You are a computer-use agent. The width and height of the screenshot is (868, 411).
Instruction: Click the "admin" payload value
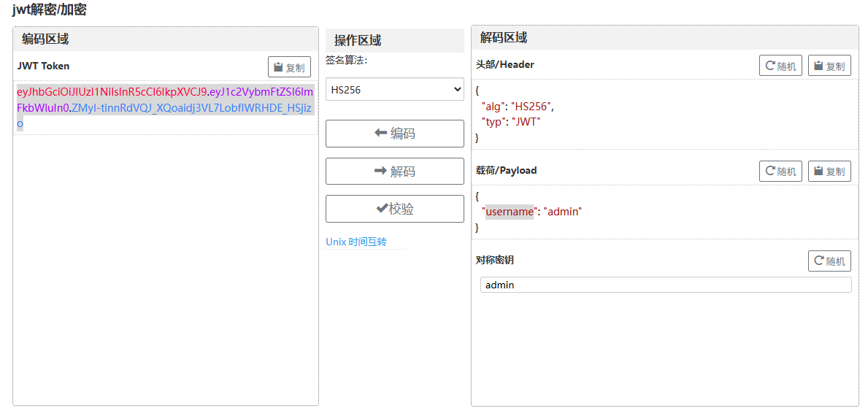(x=562, y=212)
